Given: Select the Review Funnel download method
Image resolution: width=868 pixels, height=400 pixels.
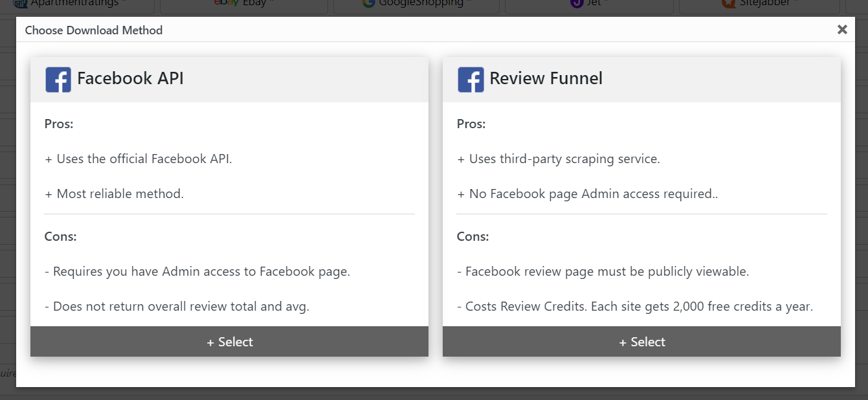Looking at the screenshot, I should [641, 342].
